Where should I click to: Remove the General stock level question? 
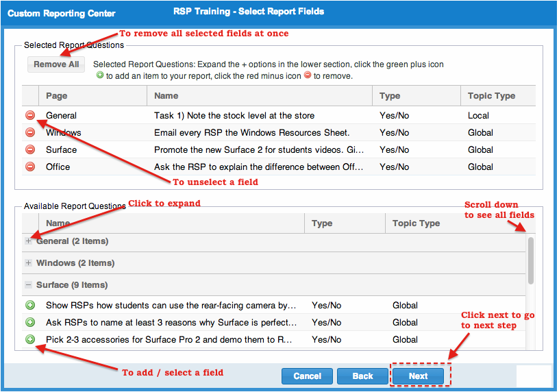pyautogui.click(x=30, y=116)
